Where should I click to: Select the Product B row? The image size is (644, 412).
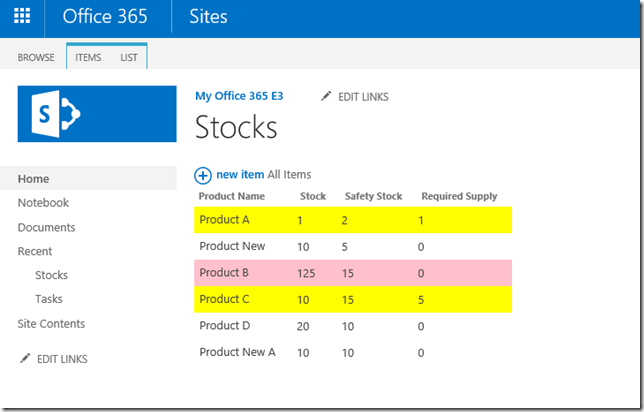352,273
